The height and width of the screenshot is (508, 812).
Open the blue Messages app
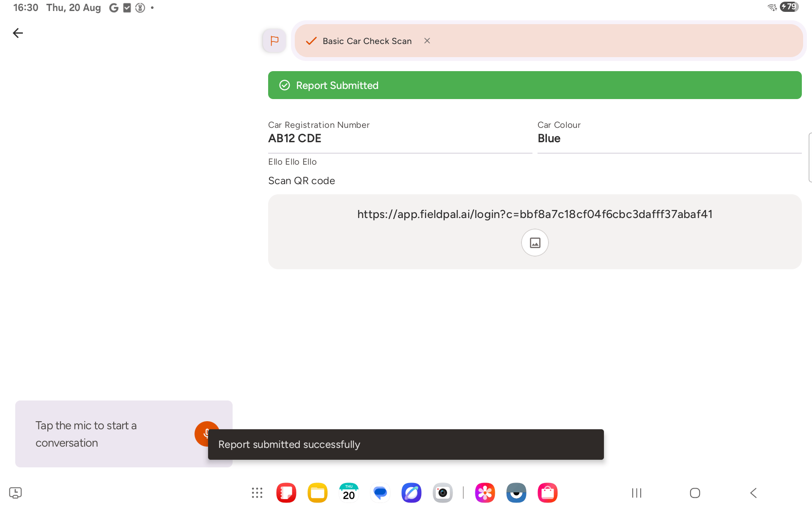tap(380, 493)
